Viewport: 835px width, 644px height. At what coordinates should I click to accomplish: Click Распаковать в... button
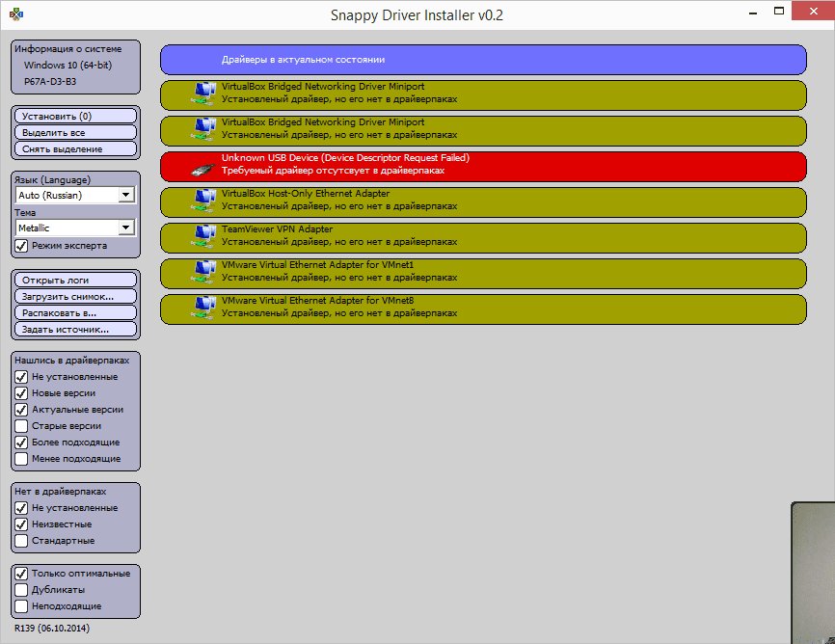(75, 312)
